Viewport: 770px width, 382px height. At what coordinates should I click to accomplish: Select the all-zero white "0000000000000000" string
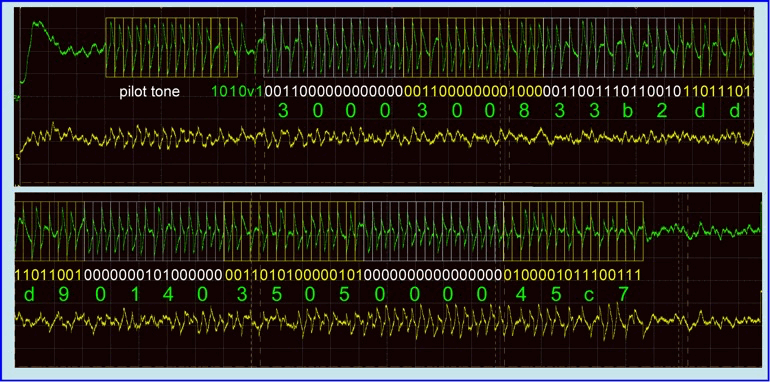434,274
